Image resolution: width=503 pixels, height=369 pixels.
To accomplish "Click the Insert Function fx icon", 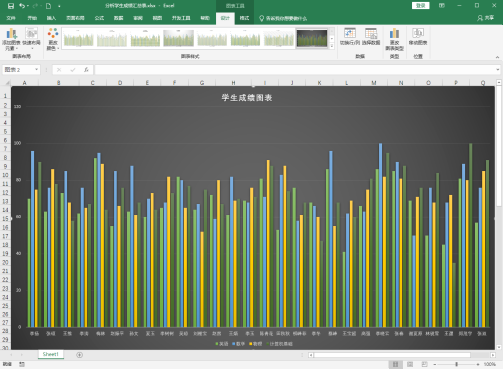I will pyautogui.click(x=86, y=70).
